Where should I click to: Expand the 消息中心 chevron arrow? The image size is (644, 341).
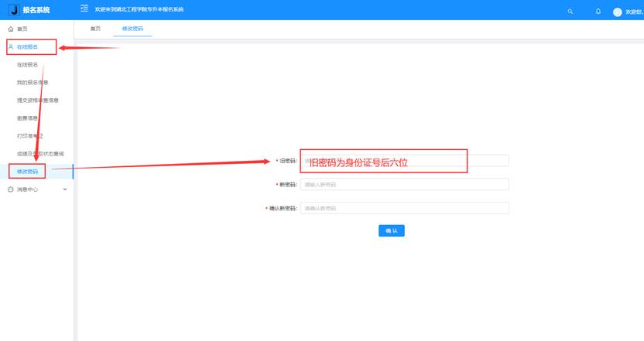65,189
